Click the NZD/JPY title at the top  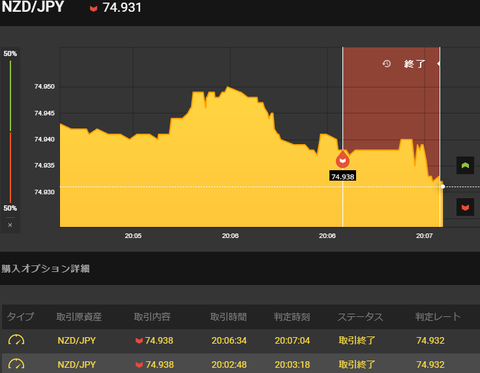[33, 7]
